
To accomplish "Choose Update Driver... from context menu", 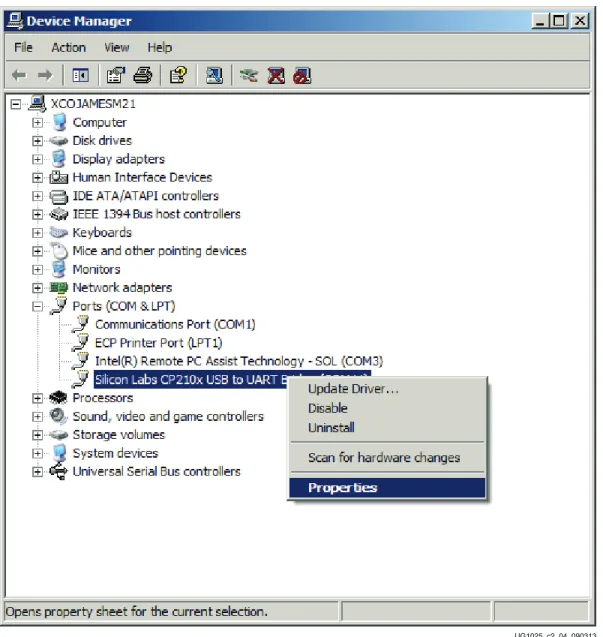I will 353,389.
